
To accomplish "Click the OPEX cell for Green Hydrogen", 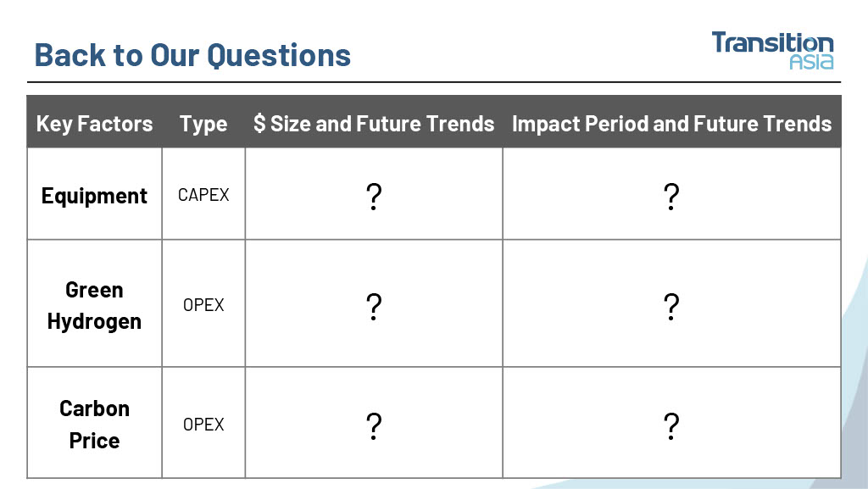I will pos(203,305).
